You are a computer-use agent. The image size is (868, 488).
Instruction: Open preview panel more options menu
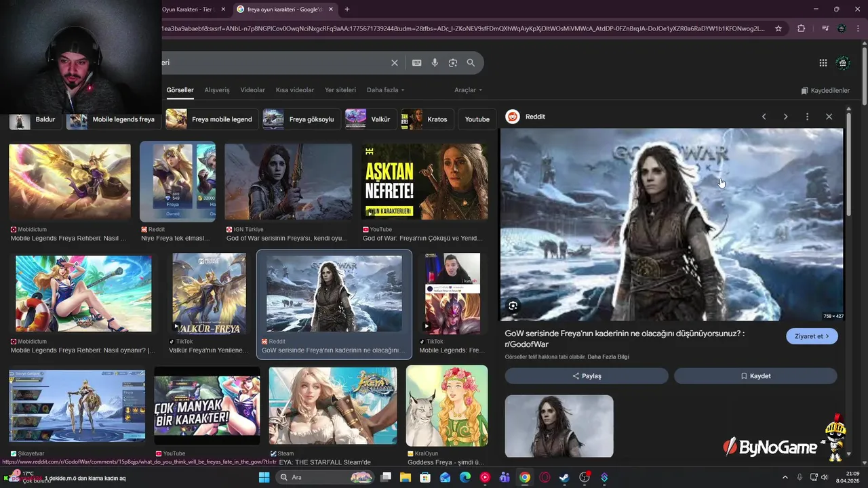pos(807,117)
